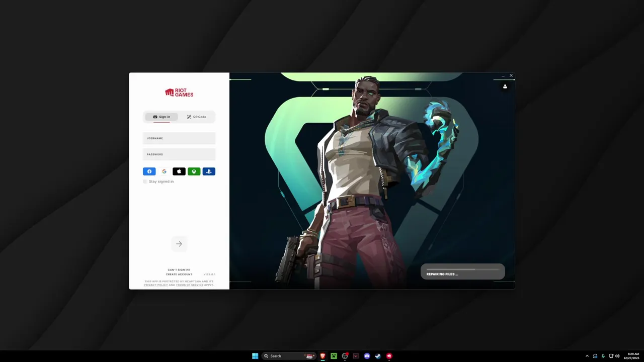Click the taskbar Search box

tap(289, 356)
